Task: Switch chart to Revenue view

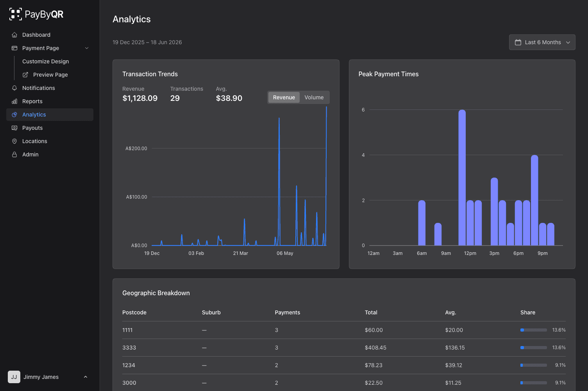Action: click(x=284, y=97)
